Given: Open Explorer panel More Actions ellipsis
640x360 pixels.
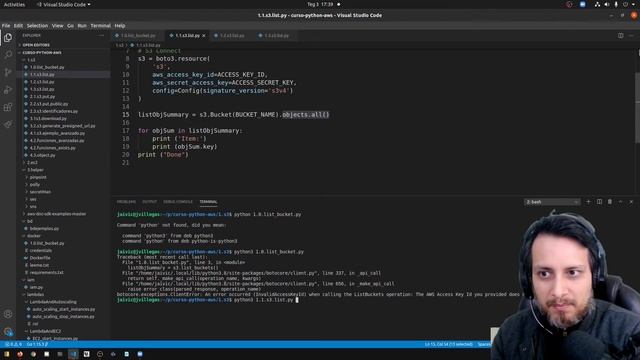Looking at the screenshot, I should (x=101, y=36).
